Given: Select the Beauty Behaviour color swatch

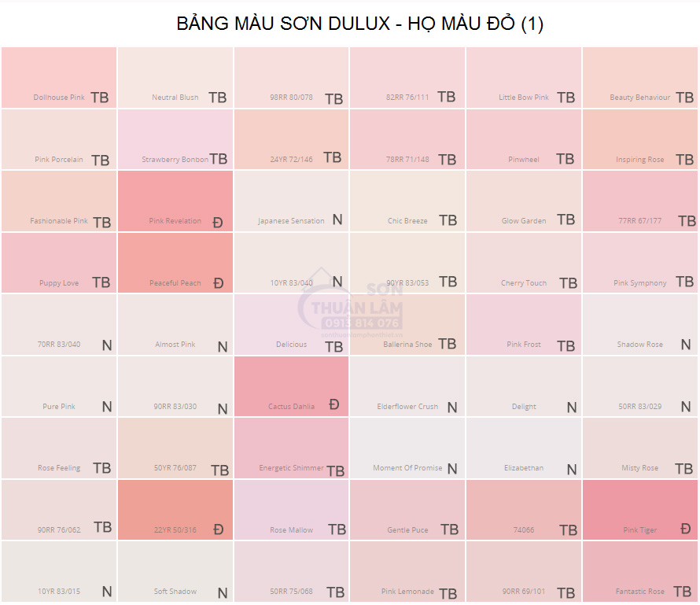Looking at the screenshot, I should click(x=640, y=77).
